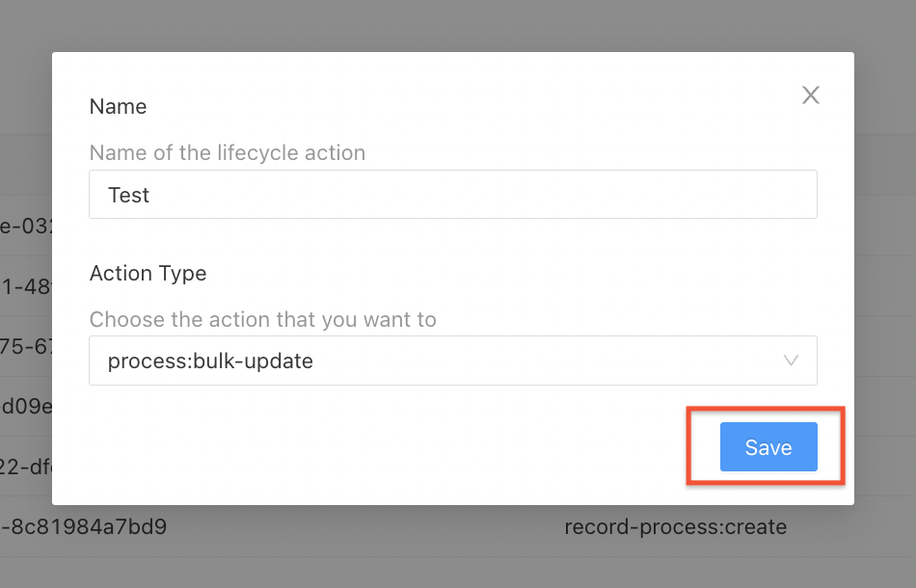Click the hint Choose the action that you want to

click(262, 319)
